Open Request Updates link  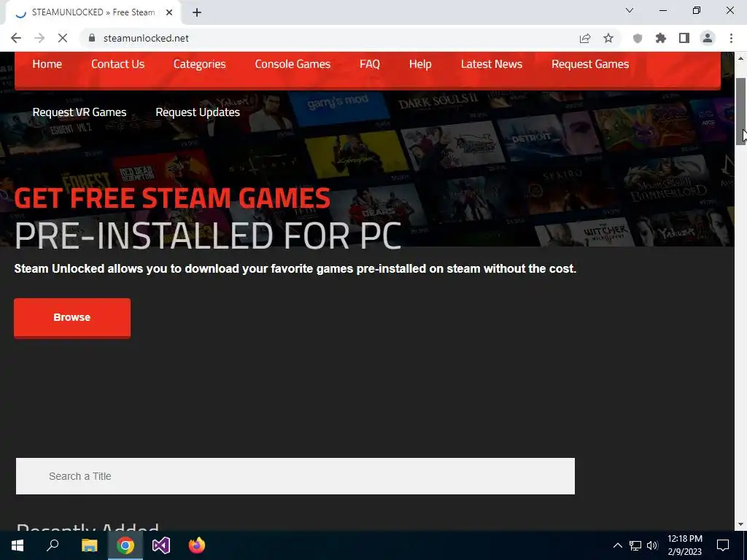tap(198, 112)
